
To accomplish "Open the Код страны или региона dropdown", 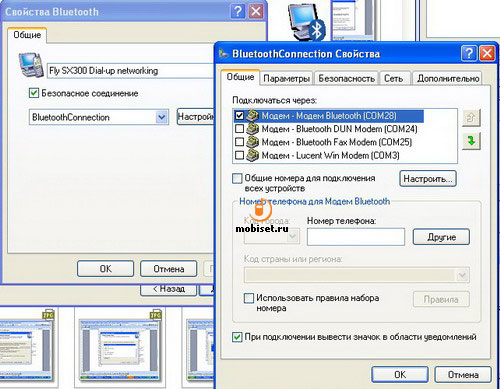I will 462,275.
